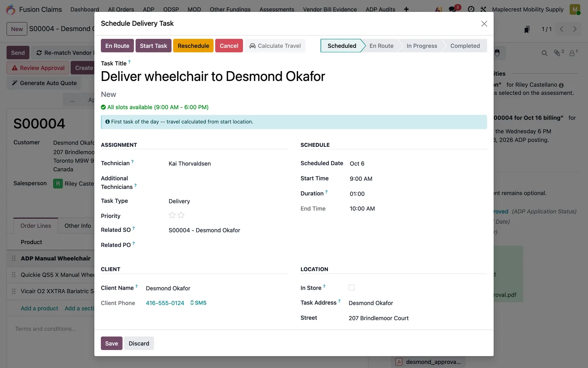Open the user avatar menu

click(x=575, y=9)
